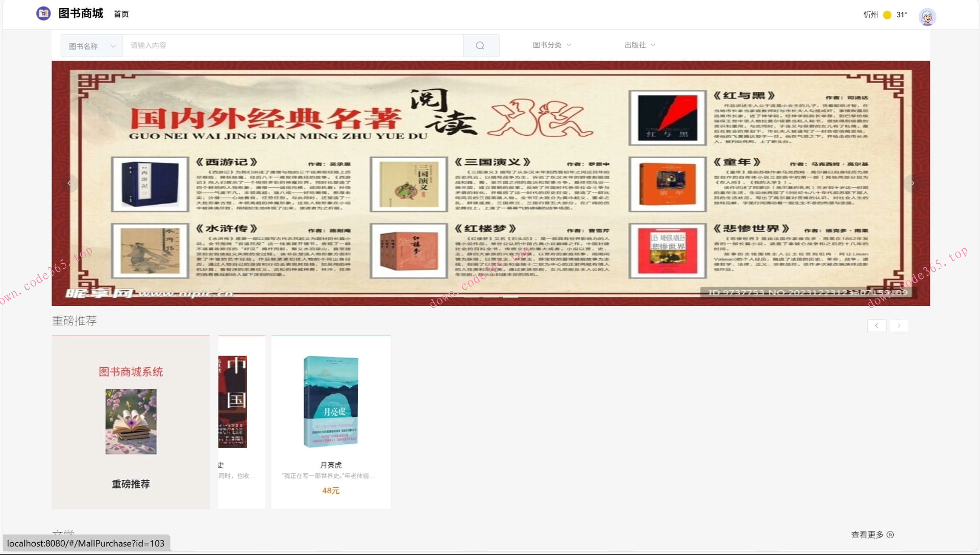Open the 图书名称 search type dropdown
Screen dimensions: 980x555
[91, 45]
